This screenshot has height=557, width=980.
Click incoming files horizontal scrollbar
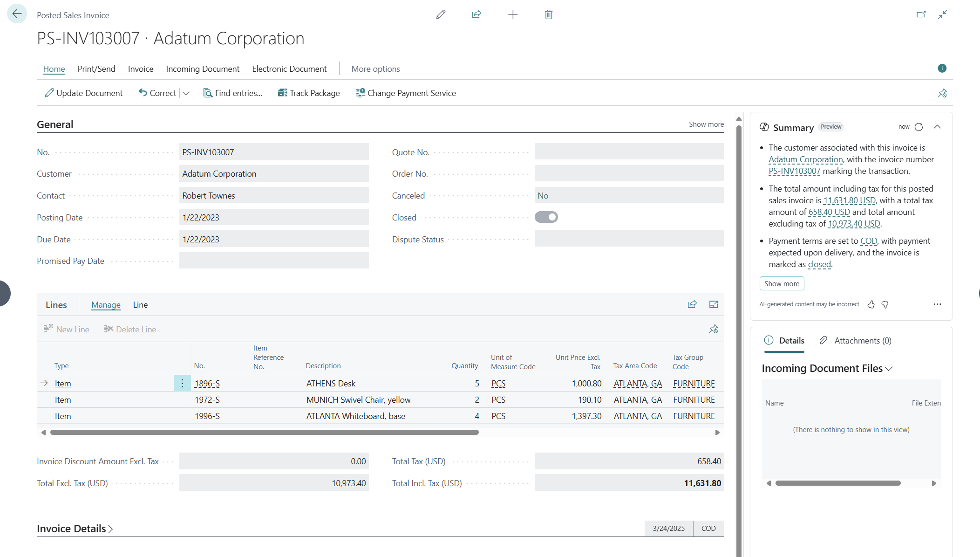[838, 483]
